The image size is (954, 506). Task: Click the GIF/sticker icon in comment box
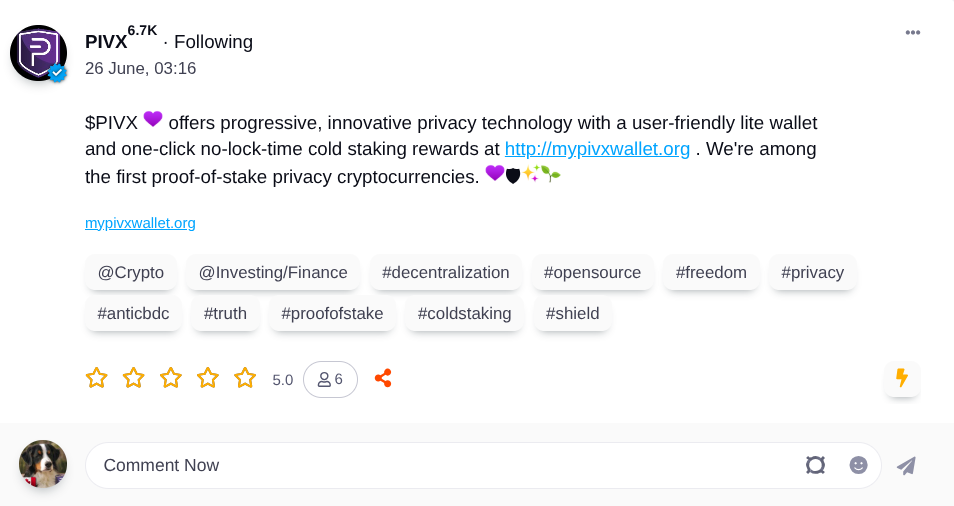click(815, 465)
